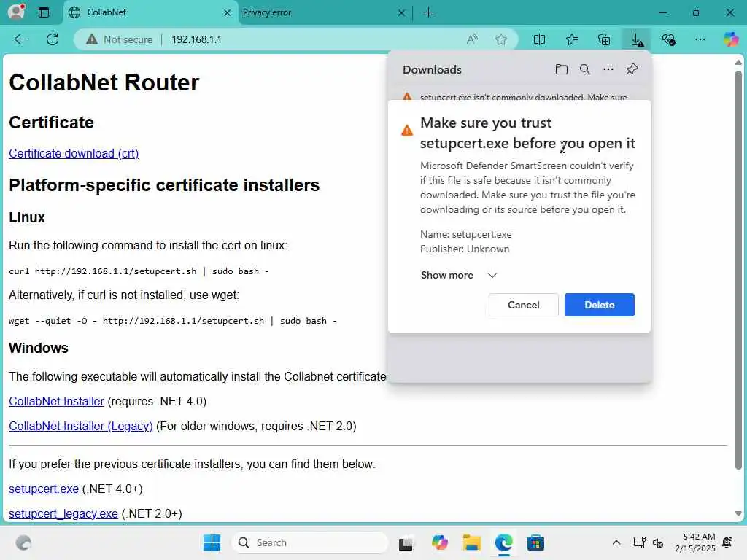Show hidden tray icons chevron
Viewport: 747px width, 560px height.
point(616,542)
